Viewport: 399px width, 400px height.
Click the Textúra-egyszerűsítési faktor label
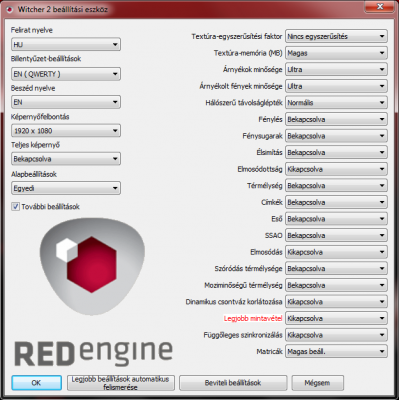coord(237,36)
